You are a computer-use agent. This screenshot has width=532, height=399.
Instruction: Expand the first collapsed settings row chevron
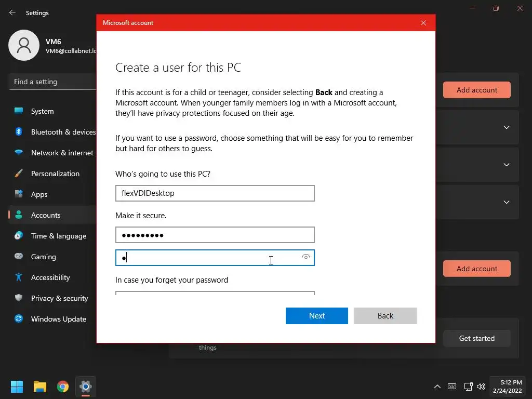[x=506, y=127]
